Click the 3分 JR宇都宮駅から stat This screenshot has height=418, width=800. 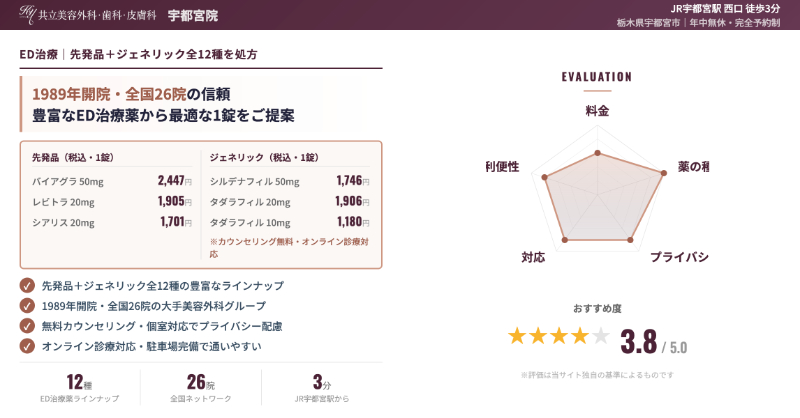pos(321,387)
